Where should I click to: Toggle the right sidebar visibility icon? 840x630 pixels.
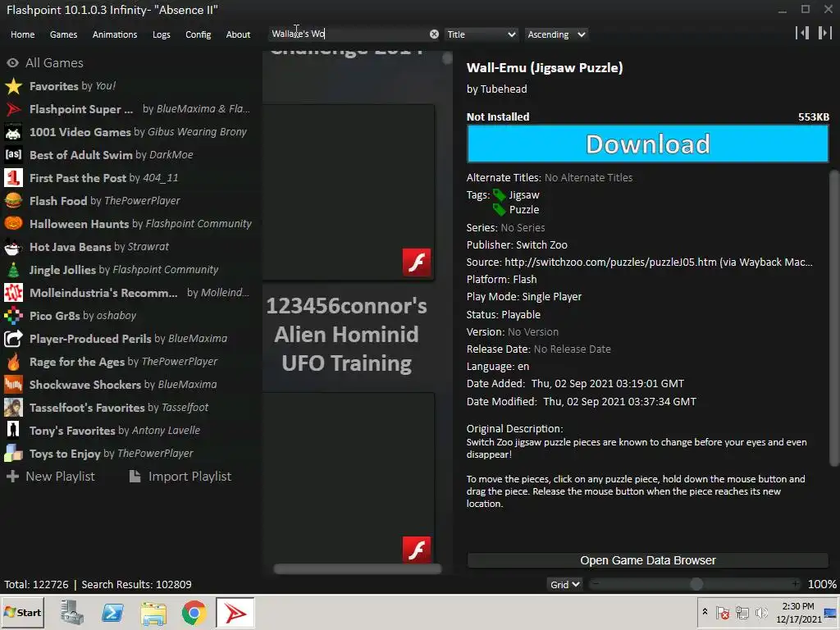click(x=825, y=33)
